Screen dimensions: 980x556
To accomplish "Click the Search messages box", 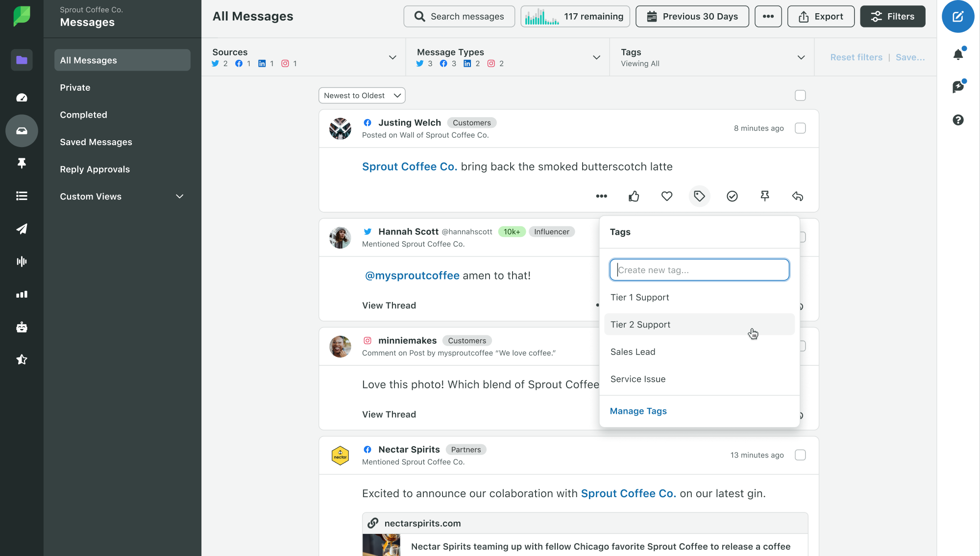I will click(x=459, y=16).
